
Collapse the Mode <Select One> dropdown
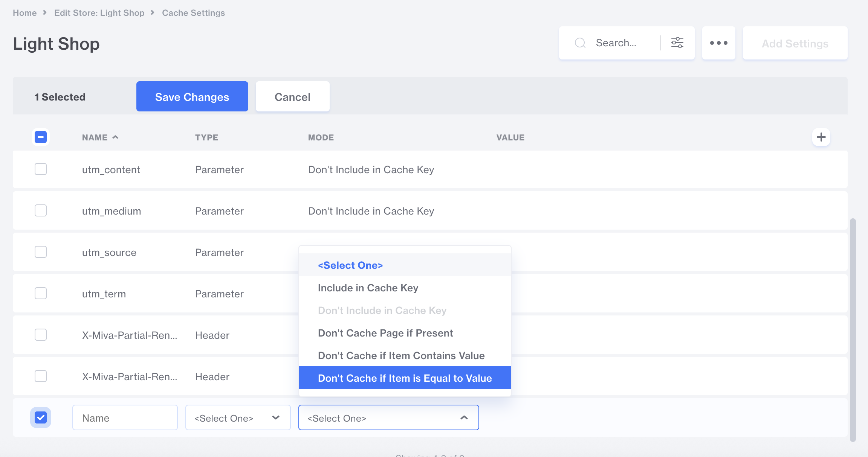coord(389,417)
